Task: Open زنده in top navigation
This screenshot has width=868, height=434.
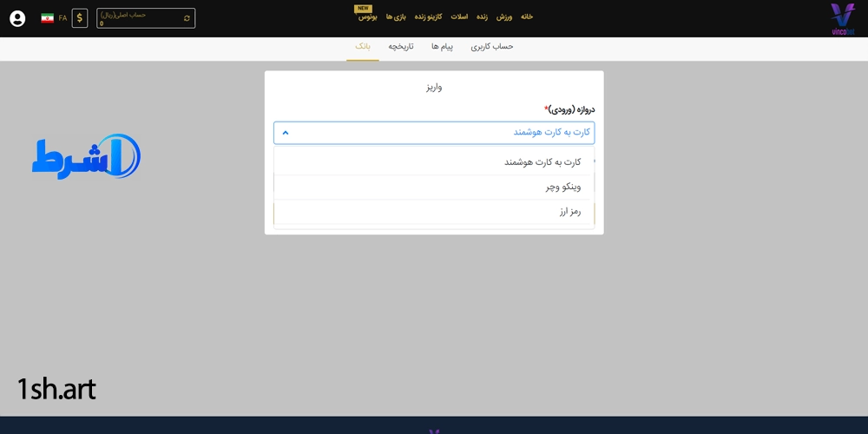Action: pyautogui.click(x=482, y=17)
